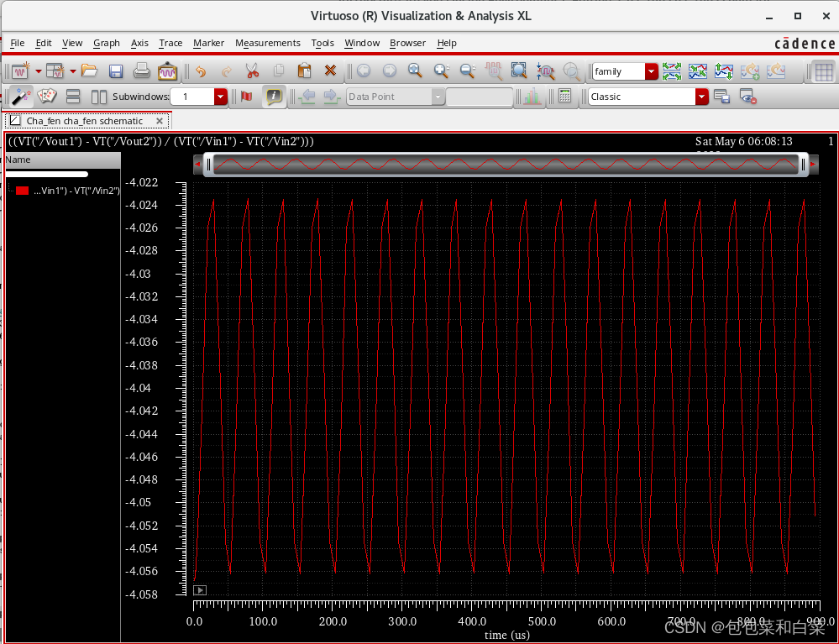Toggle the graph grid display
Screen dimensions: 839x644
[824, 71]
